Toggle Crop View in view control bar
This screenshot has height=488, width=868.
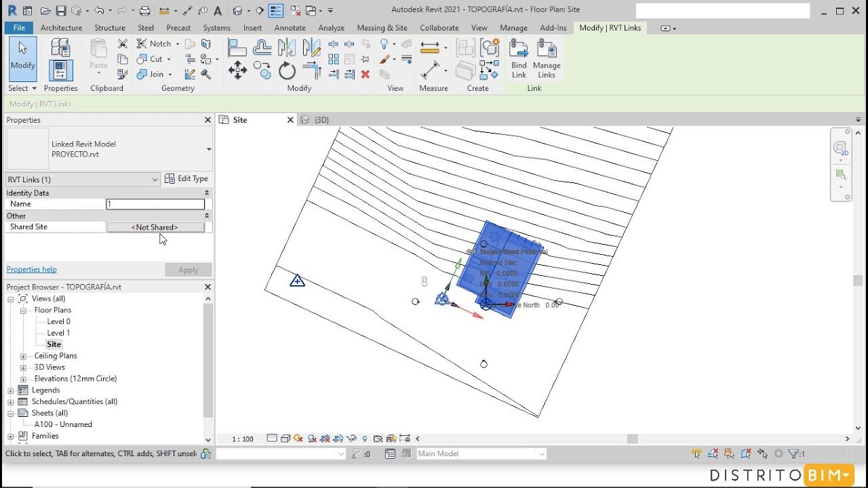[x=325, y=439]
